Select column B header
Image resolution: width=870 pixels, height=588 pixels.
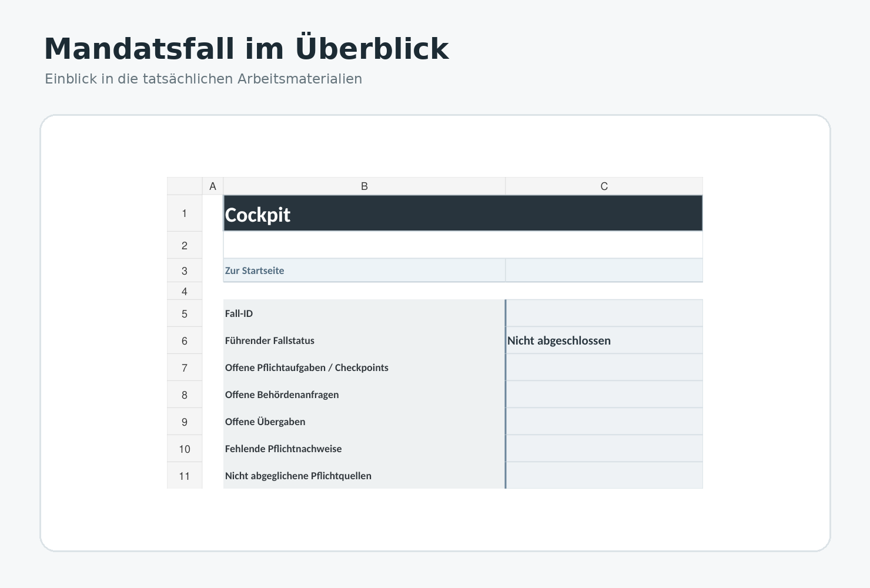tap(364, 186)
